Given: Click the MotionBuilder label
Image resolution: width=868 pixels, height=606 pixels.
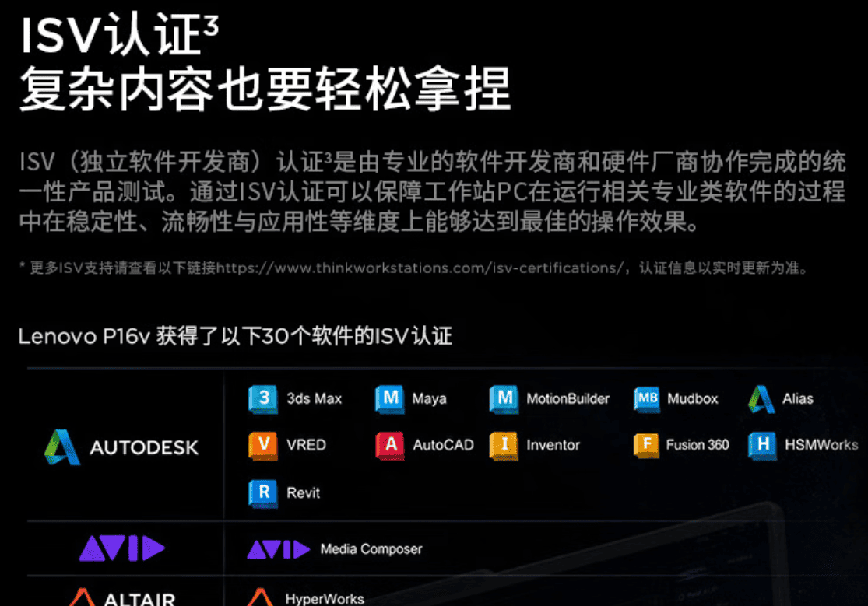Looking at the screenshot, I should [568, 399].
